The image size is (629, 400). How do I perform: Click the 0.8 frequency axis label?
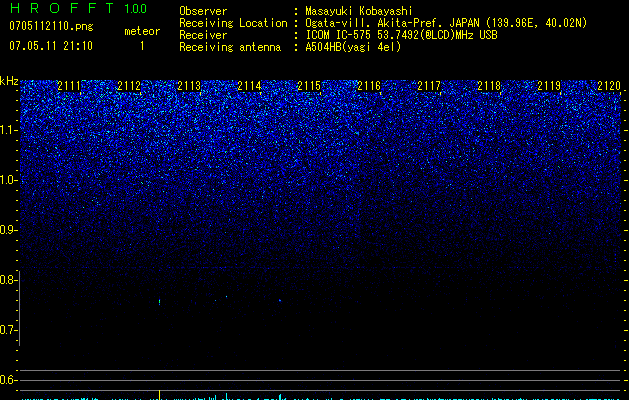click(9, 280)
